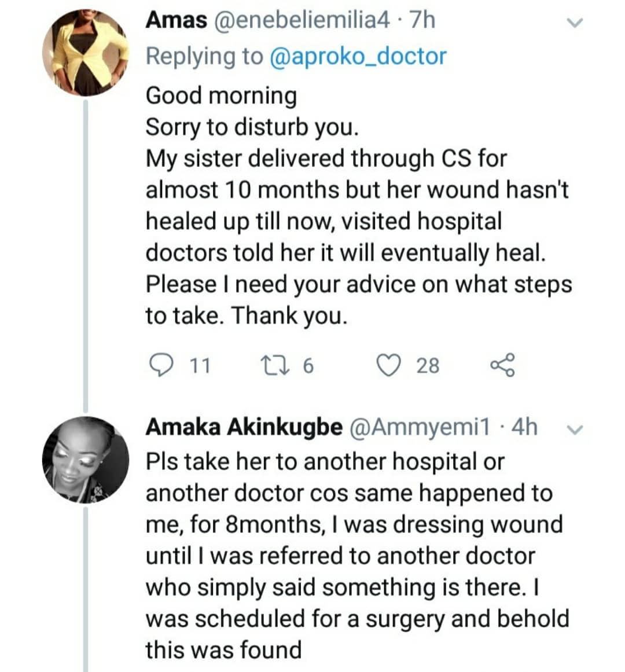Like Amas's tweet with the heart icon
The image size is (625, 672).
(389, 365)
